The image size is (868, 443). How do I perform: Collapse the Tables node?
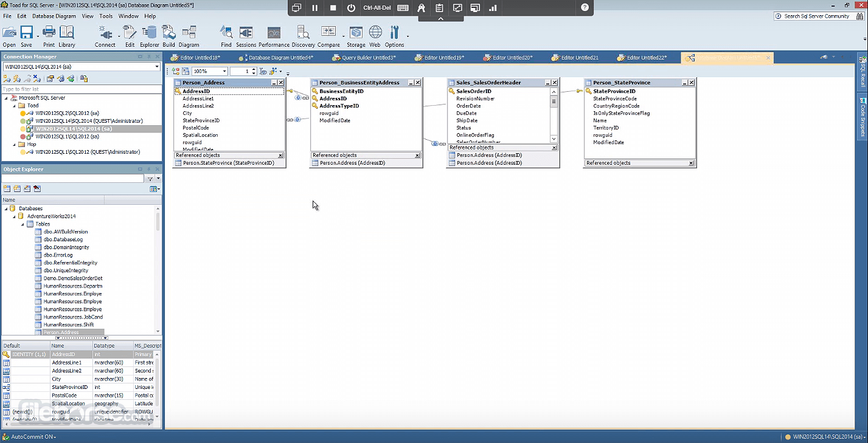tap(23, 224)
